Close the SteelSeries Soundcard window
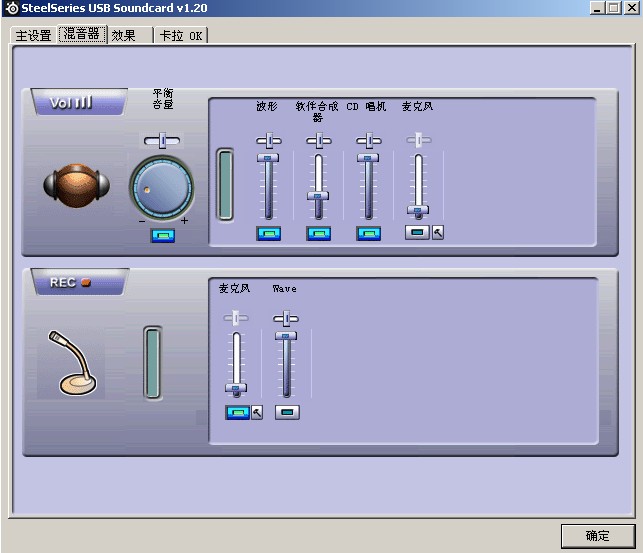The image size is (643, 553). click(632, 8)
